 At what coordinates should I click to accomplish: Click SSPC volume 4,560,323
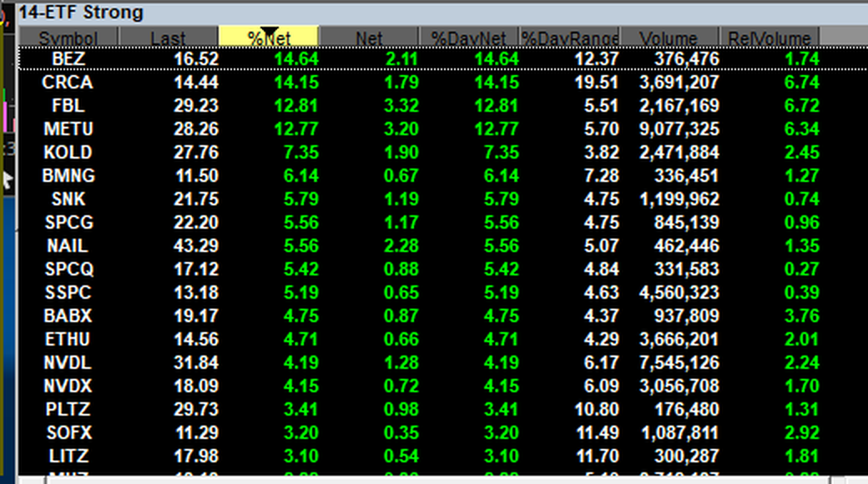coord(679,292)
